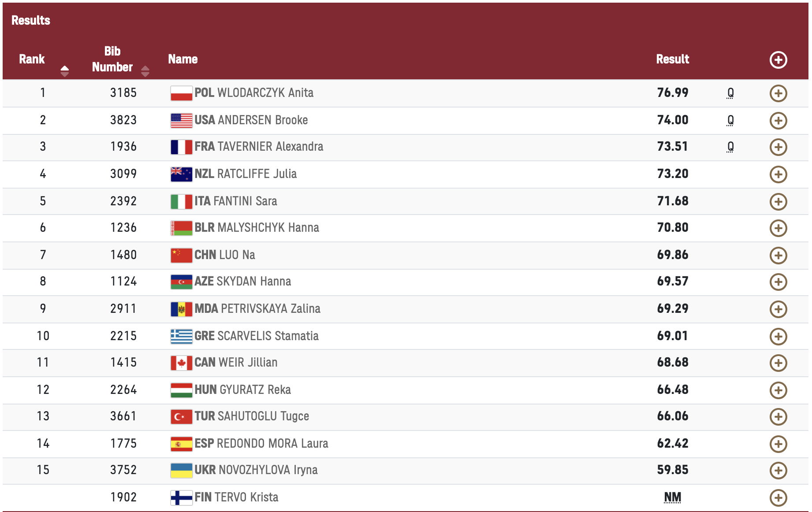This screenshot has height=512, width=812.
Task: Click the Greece flag icon
Action: (x=181, y=337)
